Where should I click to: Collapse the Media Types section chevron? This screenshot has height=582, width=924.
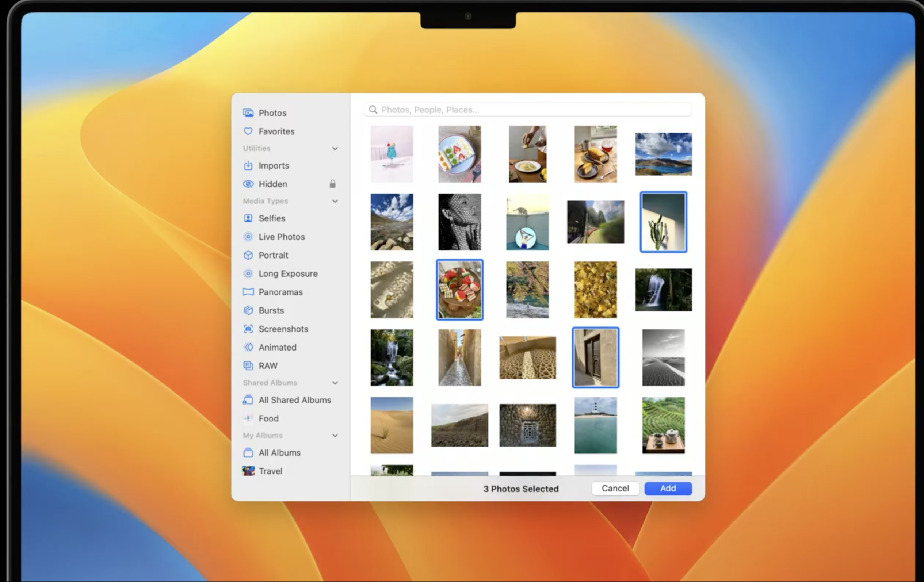point(335,201)
